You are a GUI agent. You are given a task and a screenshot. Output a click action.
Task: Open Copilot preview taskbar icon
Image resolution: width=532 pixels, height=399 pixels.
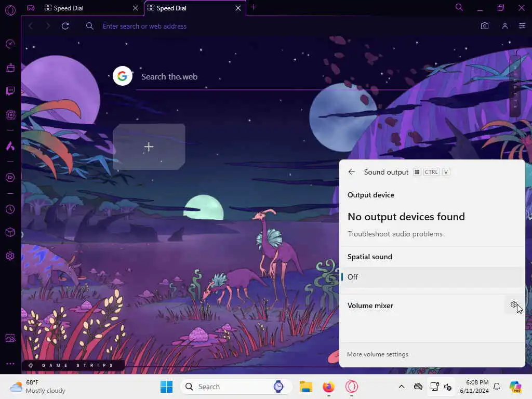[515, 387]
